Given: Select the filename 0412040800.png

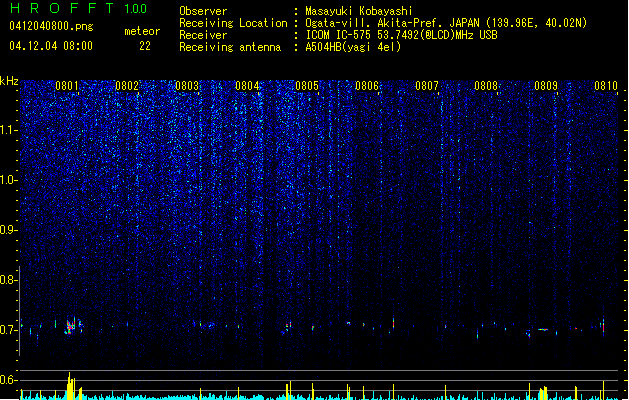Looking at the screenshot, I should click(x=51, y=27).
